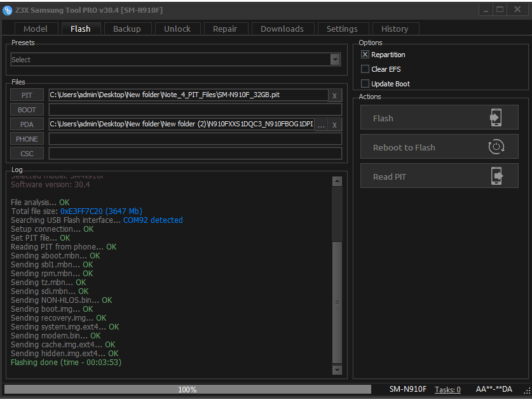Switch to the Model tab

[x=36, y=29]
